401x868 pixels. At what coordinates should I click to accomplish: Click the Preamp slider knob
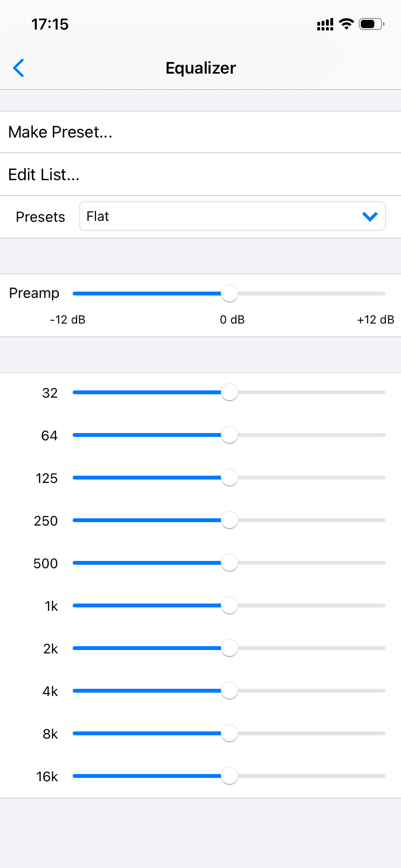pyautogui.click(x=230, y=294)
